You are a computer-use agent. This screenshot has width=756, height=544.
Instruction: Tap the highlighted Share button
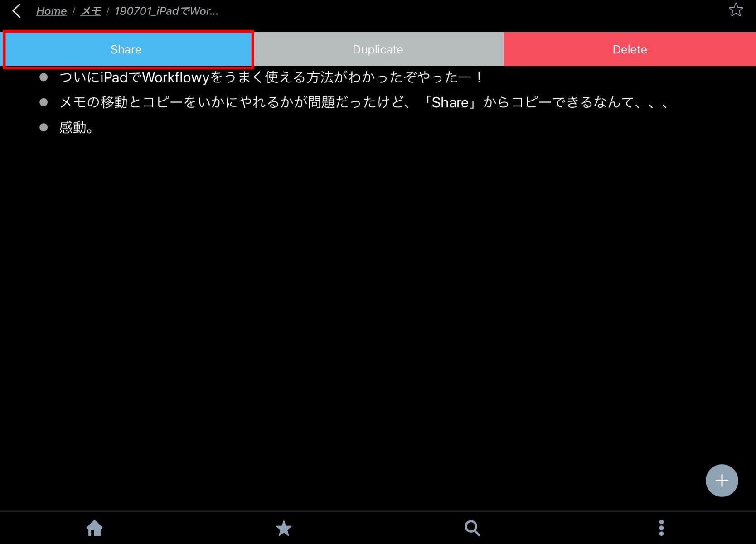coord(126,49)
